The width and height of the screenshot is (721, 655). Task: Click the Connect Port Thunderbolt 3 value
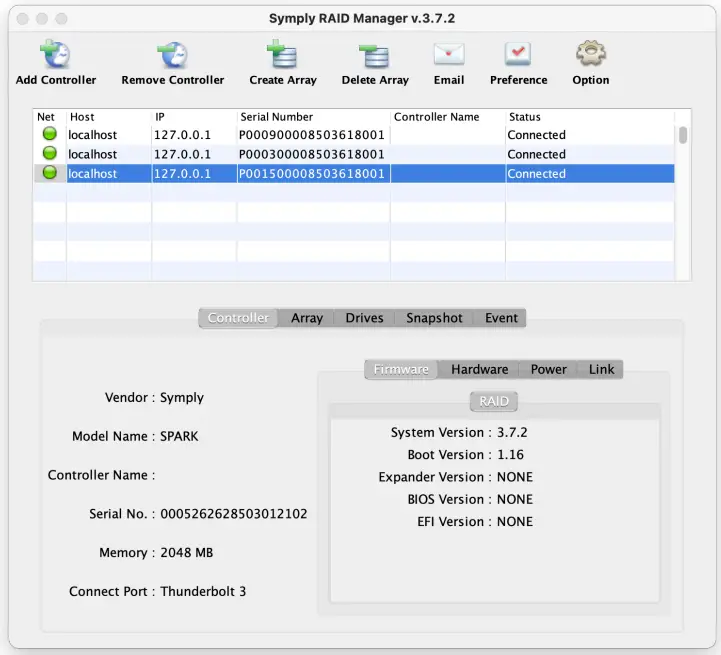[203, 591]
